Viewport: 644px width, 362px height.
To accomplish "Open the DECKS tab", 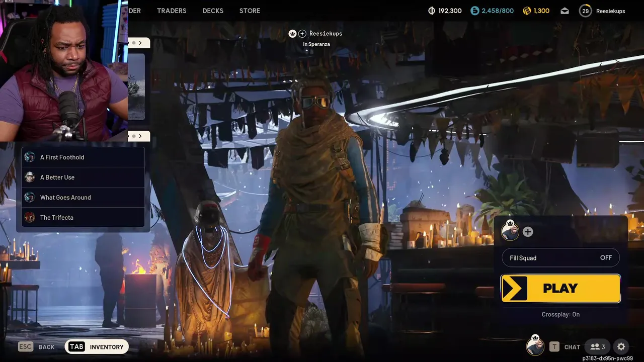I will tap(213, 11).
